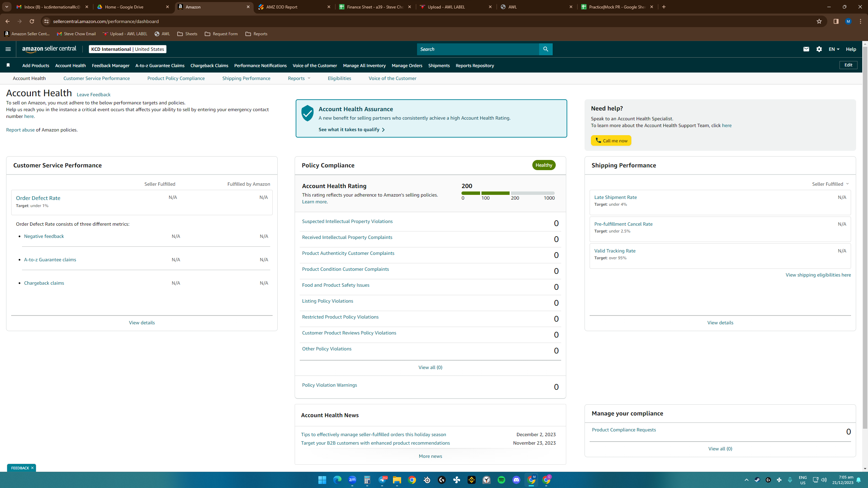Viewport: 868px width, 488px height.
Task: Open Telegram from the taskbar
Action: (x=382, y=480)
